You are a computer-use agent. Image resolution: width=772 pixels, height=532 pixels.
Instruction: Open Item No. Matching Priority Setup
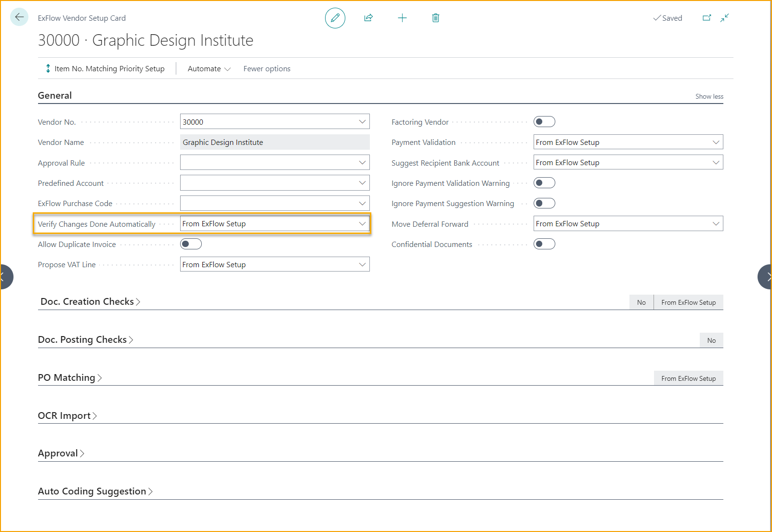[x=105, y=68]
